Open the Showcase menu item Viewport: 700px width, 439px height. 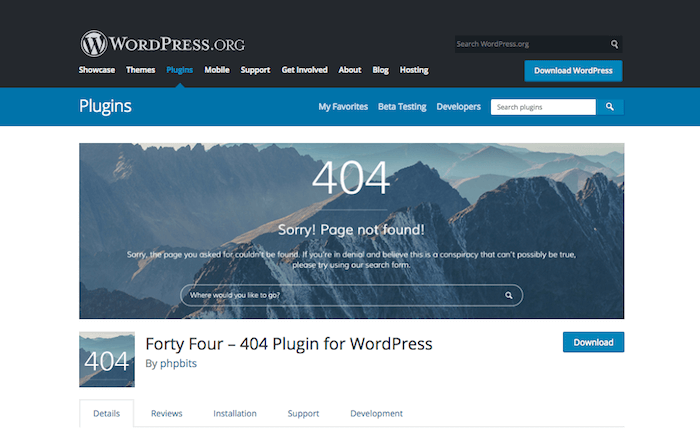click(x=97, y=70)
